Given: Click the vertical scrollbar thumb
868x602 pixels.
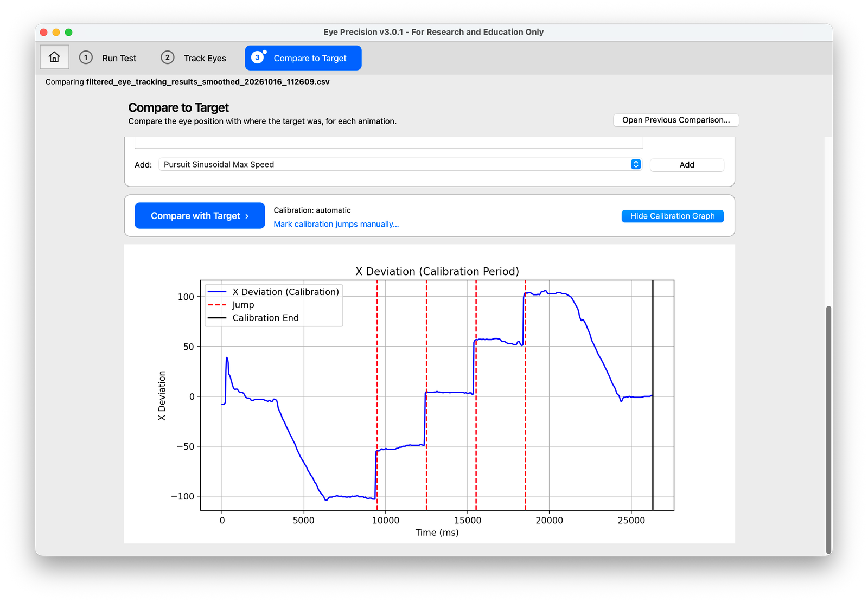Looking at the screenshot, I should click(828, 430).
